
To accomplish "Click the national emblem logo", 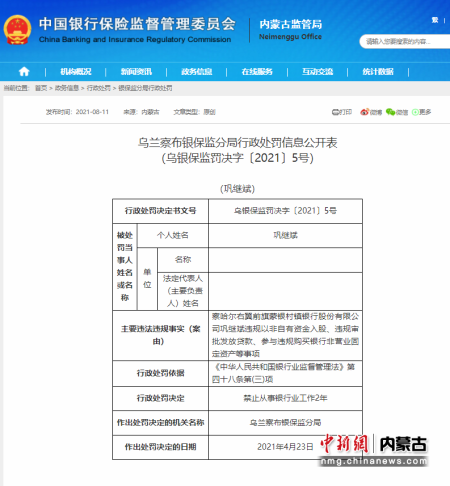I will pyautogui.click(x=17, y=30).
